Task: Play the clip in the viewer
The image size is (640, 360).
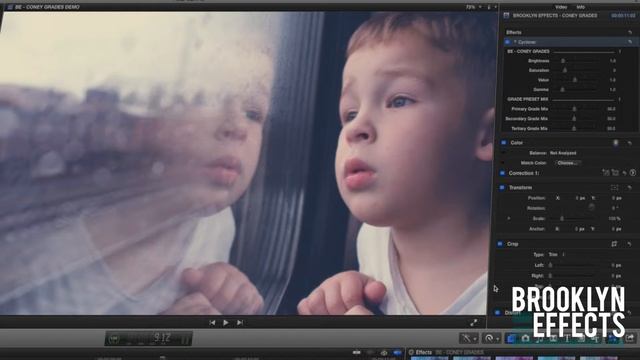Action: [x=226, y=323]
